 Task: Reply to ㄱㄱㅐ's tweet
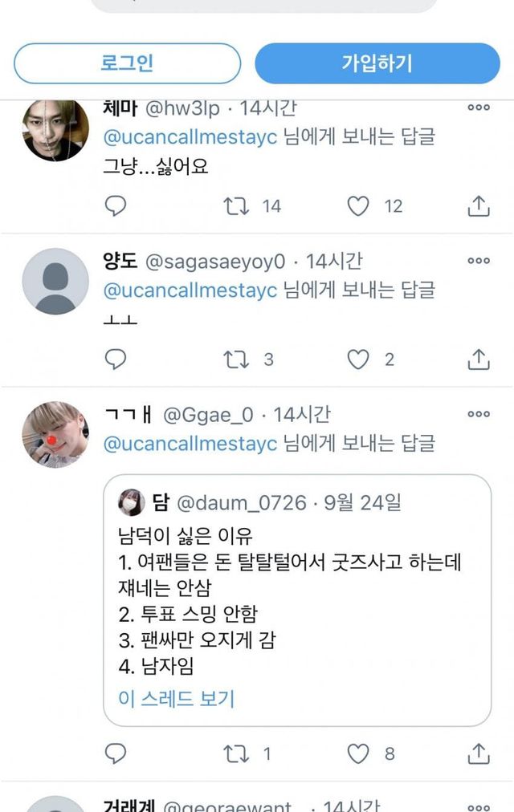tap(116, 753)
